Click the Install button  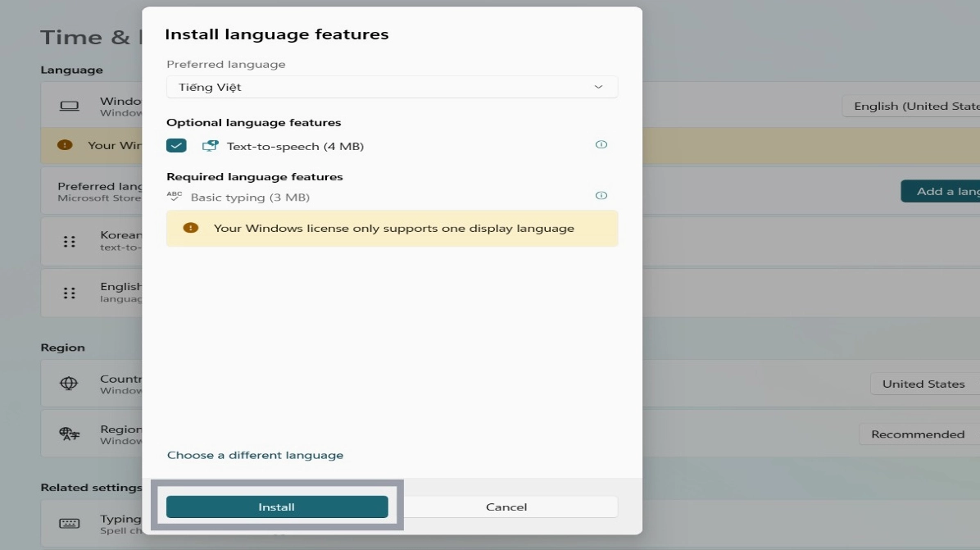coord(277,507)
